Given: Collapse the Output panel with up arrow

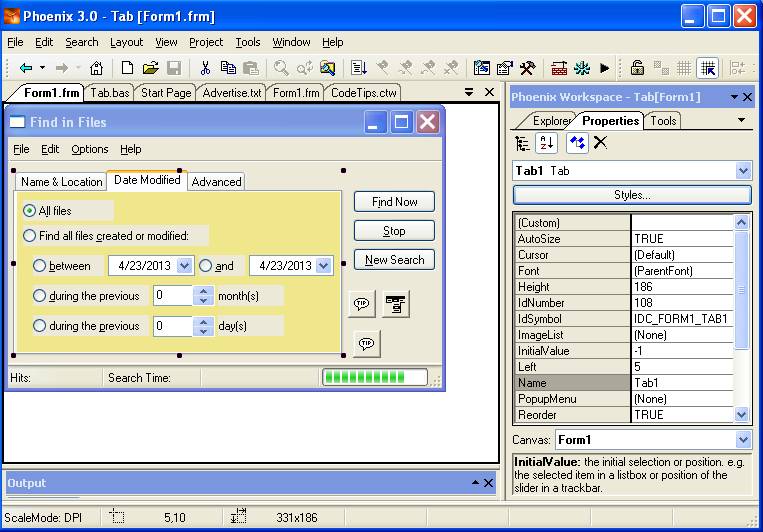Looking at the screenshot, I should pos(475,482).
